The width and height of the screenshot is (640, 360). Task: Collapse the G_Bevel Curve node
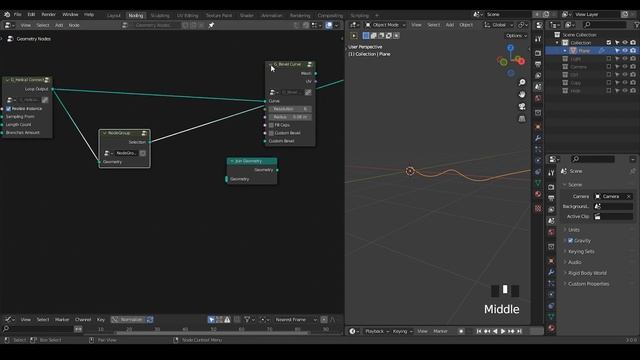(x=270, y=64)
